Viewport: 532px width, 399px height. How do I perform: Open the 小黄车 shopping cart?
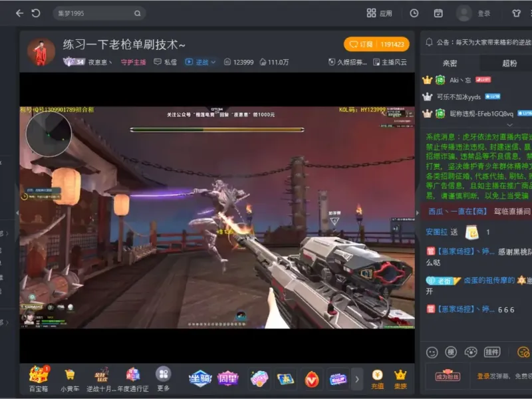[x=70, y=379]
